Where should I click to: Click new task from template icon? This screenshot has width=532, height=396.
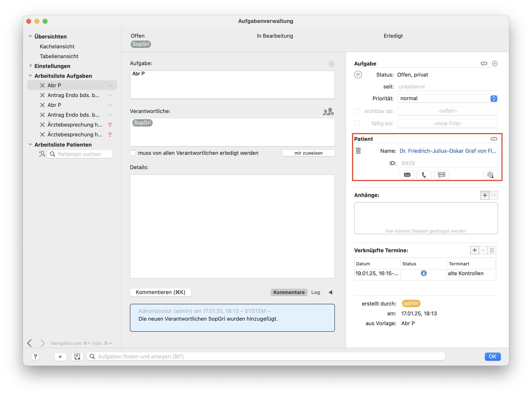(77, 357)
